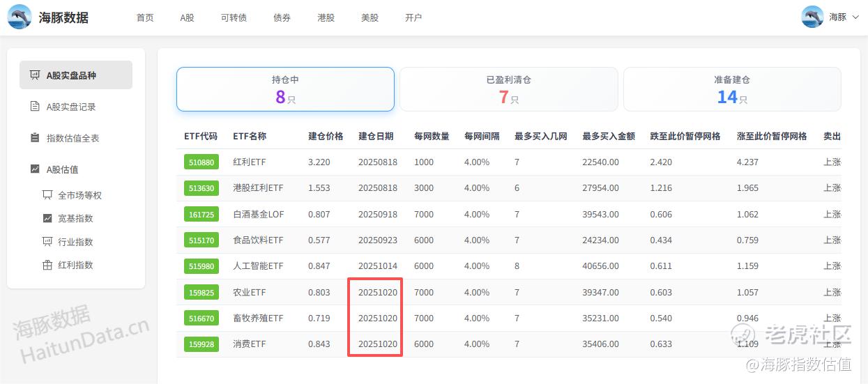Click the 行业指数 board icon
The width and height of the screenshot is (868, 384).
[47, 242]
